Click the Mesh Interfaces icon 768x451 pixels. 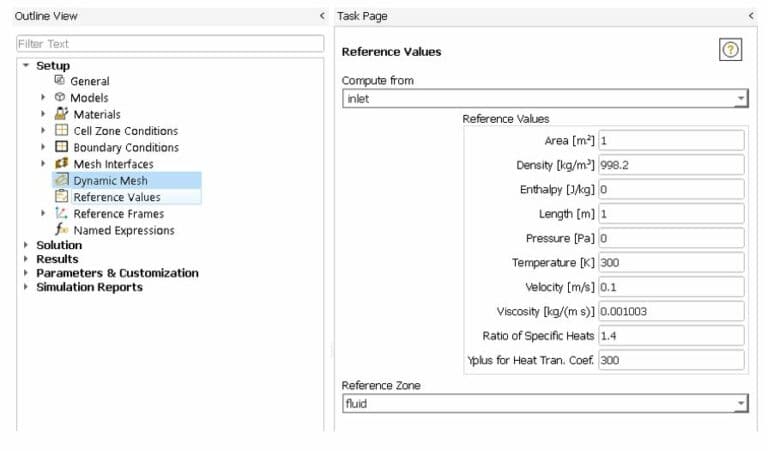pos(61,164)
